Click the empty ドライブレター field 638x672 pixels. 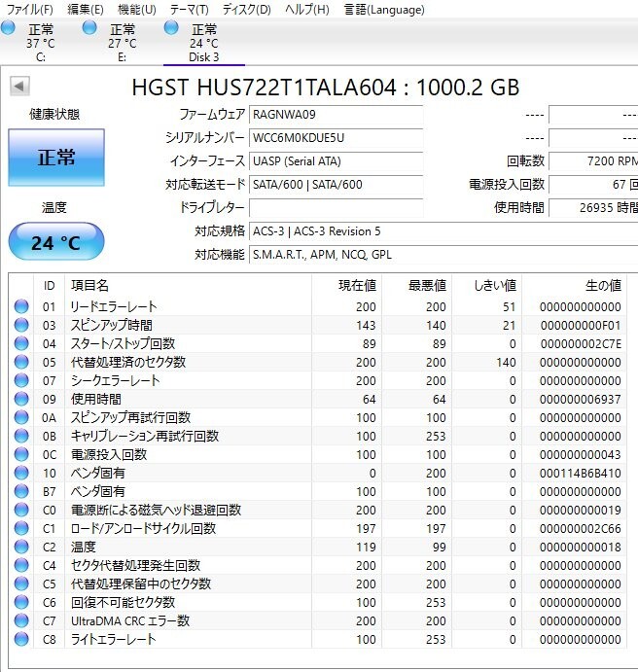pyautogui.click(x=336, y=208)
